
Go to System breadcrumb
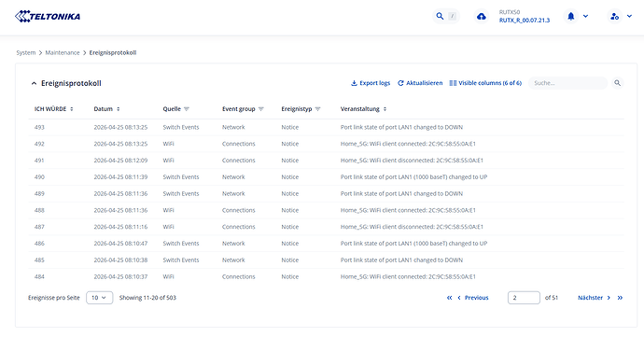click(26, 52)
